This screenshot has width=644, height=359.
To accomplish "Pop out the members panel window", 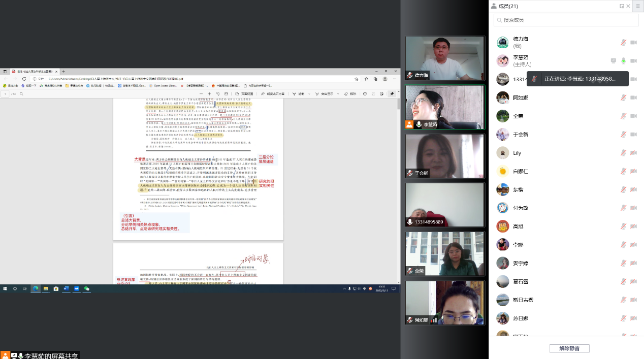I will pyautogui.click(x=622, y=6).
